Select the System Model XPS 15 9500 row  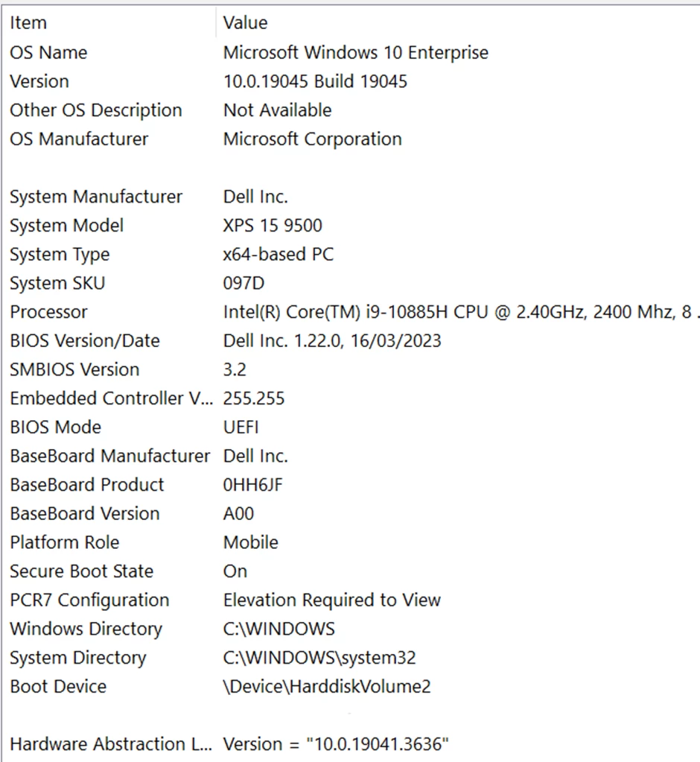pyautogui.click(x=351, y=226)
